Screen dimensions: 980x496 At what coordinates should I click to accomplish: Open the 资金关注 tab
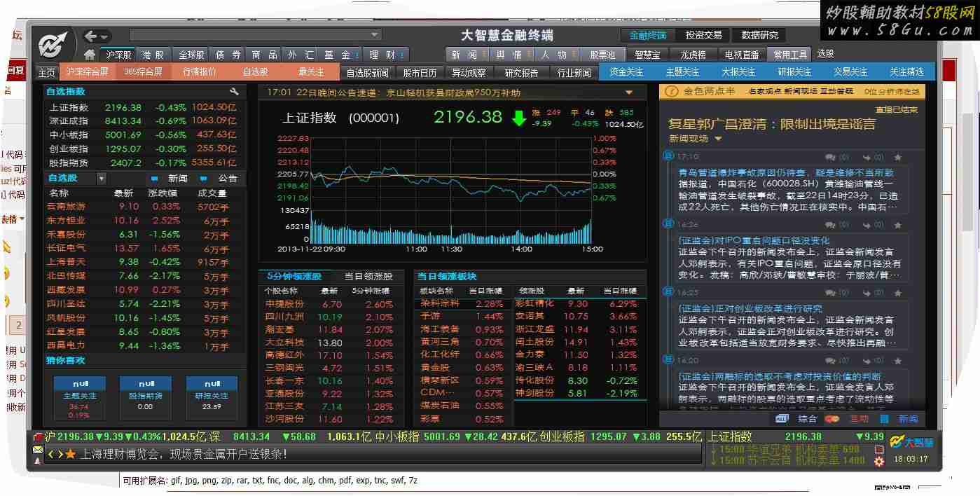click(x=626, y=71)
